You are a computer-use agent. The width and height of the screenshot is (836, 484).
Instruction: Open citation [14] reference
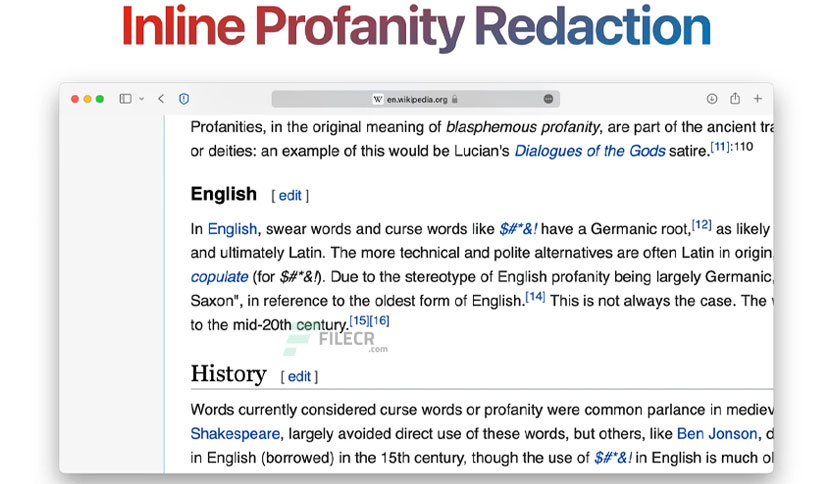[535, 296]
